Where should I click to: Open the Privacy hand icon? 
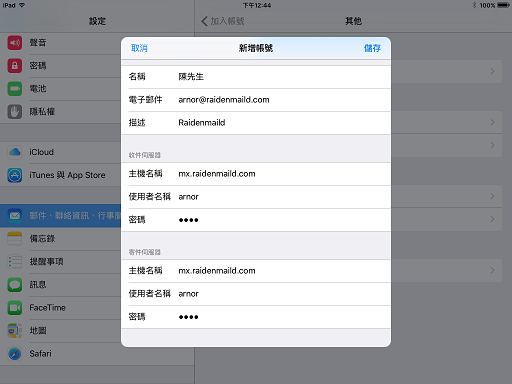[x=15, y=112]
